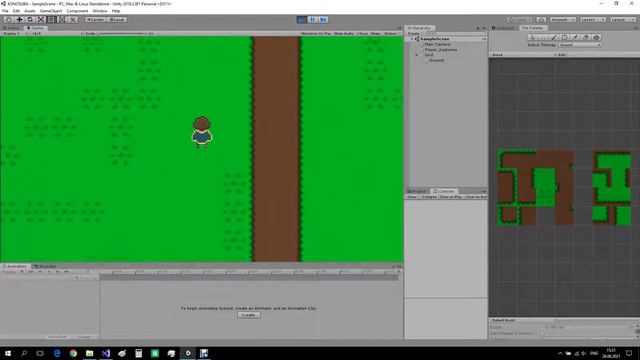This screenshot has height=360, width=640.
Task: Toggle the Tile Palette Edit button
Action: coord(562,55)
